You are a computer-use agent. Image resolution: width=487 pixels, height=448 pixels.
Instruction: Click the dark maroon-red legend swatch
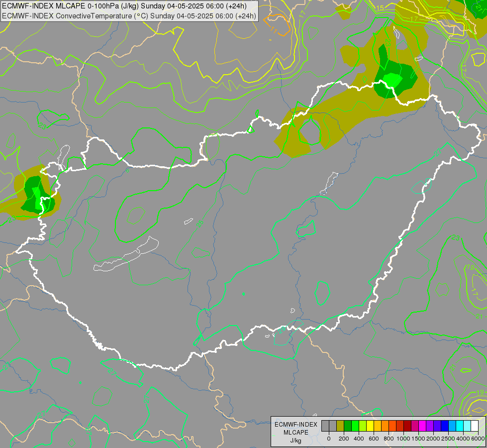[x=407, y=426]
